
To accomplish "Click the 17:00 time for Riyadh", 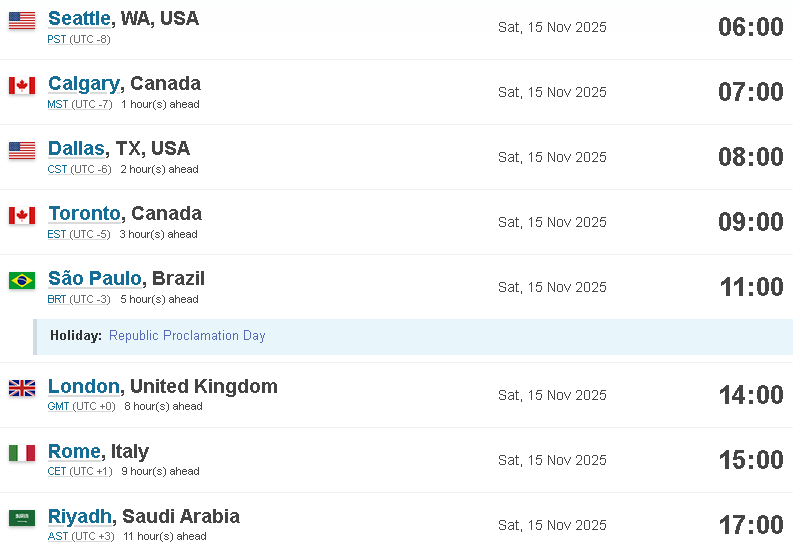I will tap(751, 525).
